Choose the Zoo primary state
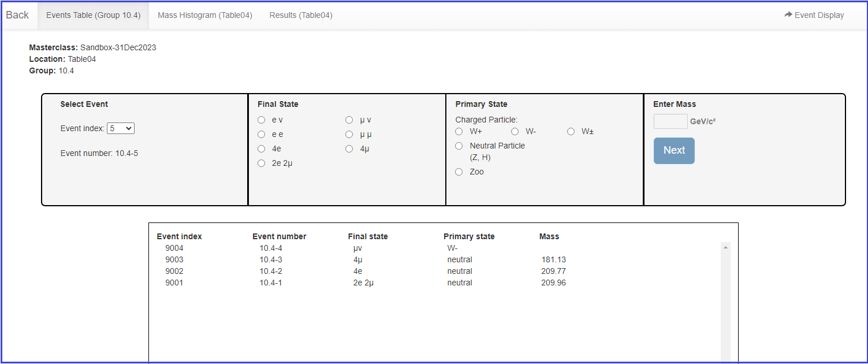This screenshot has height=364, width=868. click(459, 172)
